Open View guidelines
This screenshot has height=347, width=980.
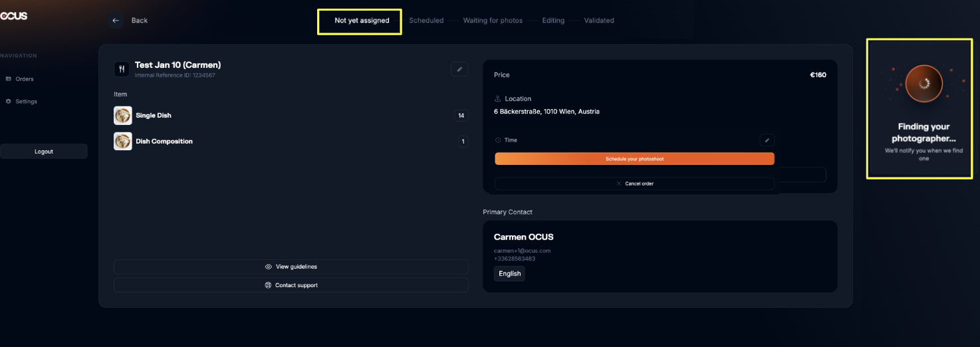click(291, 267)
